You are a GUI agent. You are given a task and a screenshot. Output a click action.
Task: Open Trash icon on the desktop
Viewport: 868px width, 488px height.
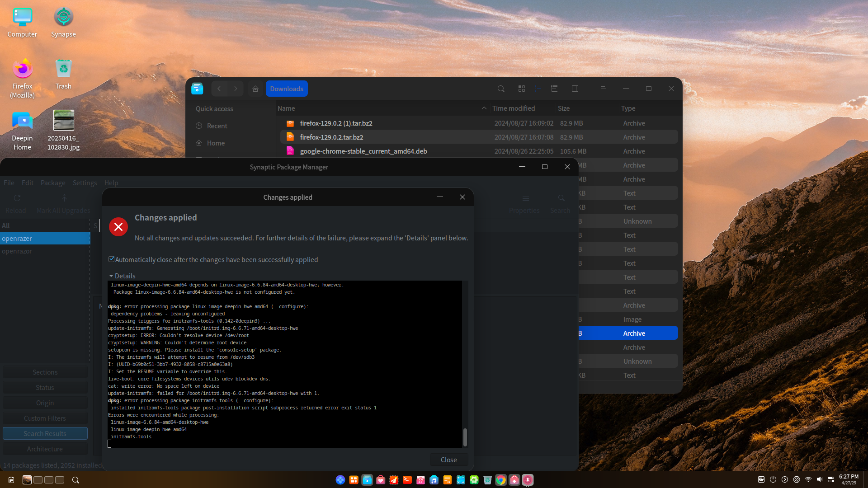[x=63, y=74]
